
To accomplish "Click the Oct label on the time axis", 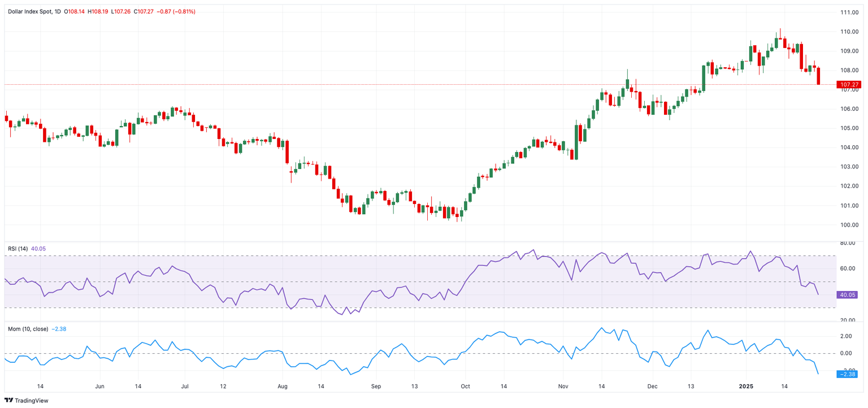I will (465, 387).
